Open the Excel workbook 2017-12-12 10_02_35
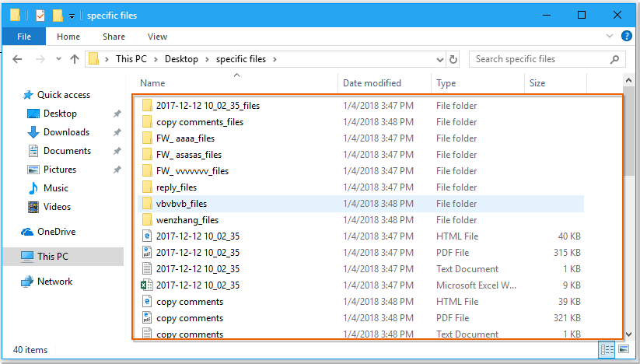The height and width of the screenshot is (364, 640). 198,285
